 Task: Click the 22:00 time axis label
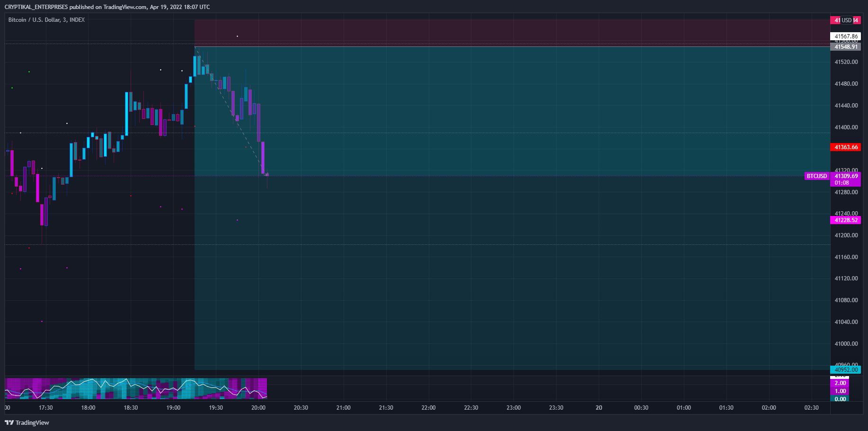pyautogui.click(x=428, y=408)
